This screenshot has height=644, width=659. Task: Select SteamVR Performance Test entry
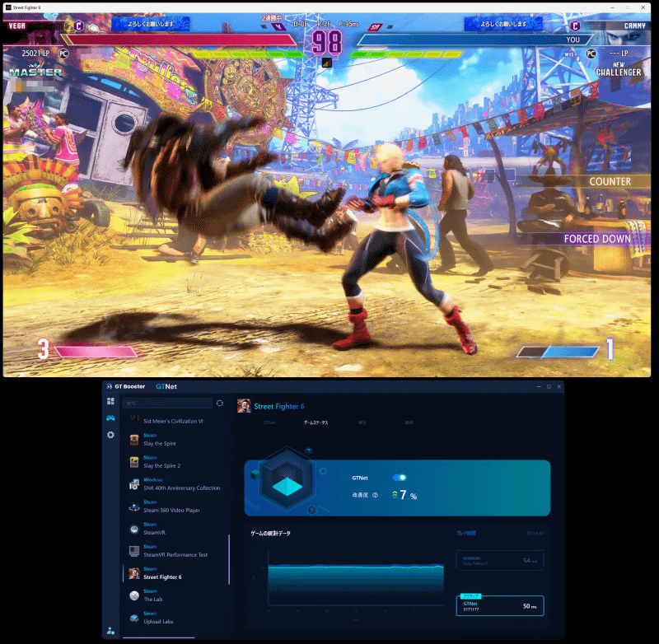coord(176,551)
